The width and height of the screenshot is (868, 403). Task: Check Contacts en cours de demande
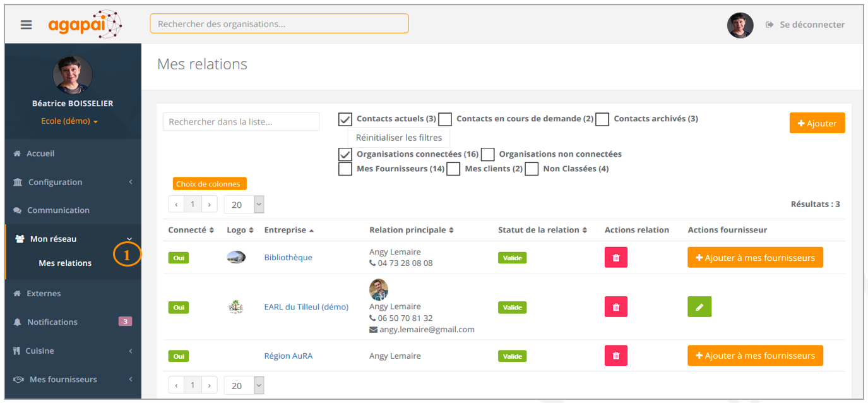click(x=445, y=119)
